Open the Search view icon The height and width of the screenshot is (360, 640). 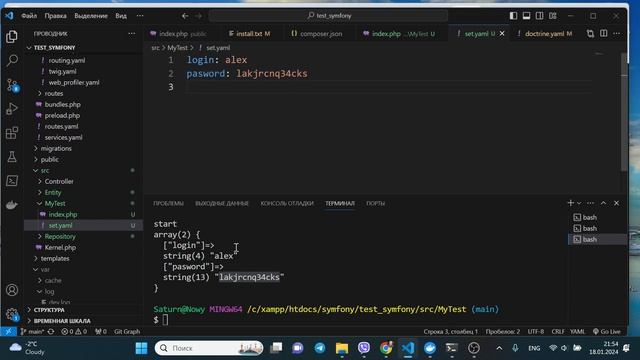(x=12, y=61)
